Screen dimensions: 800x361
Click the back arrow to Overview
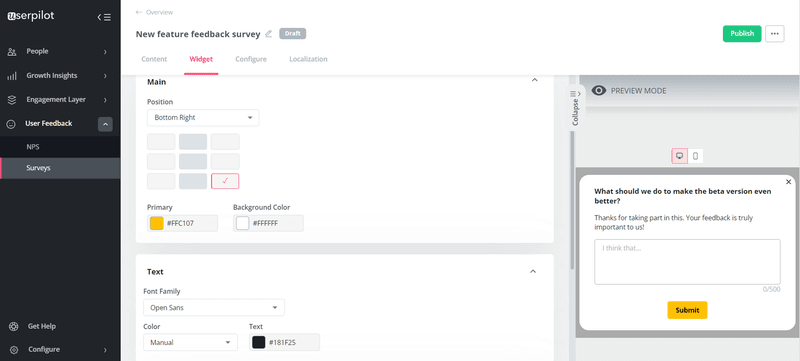point(139,12)
